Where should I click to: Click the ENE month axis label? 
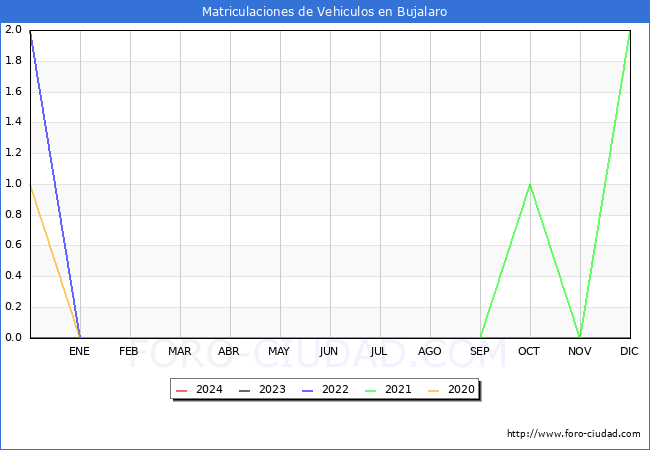[79, 351]
